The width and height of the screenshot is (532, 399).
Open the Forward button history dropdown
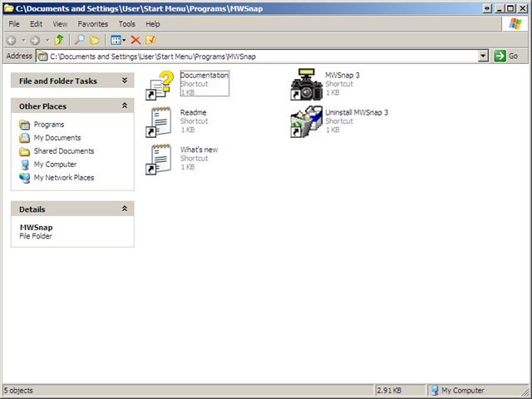[47, 41]
